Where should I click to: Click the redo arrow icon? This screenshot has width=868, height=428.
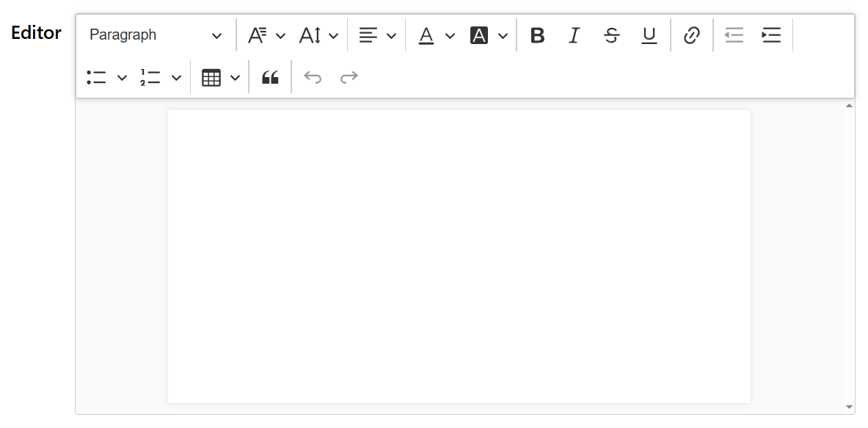pos(349,78)
